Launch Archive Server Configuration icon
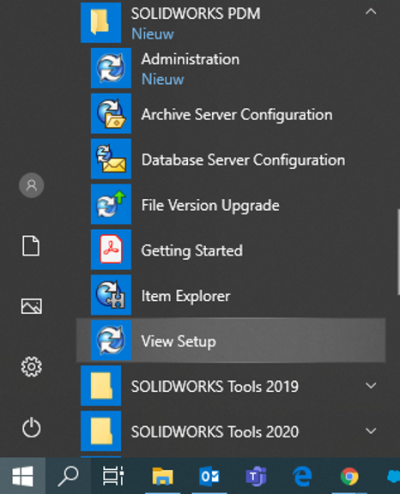The image size is (400, 494). pyautogui.click(x=111, y=113)
